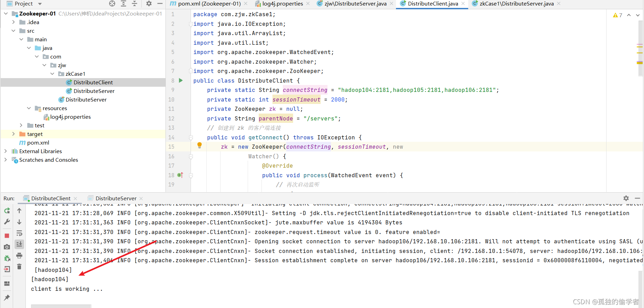Close the DistributeClient run tab
Viewport: 644px width, 308px height.
tap(75, 199)
